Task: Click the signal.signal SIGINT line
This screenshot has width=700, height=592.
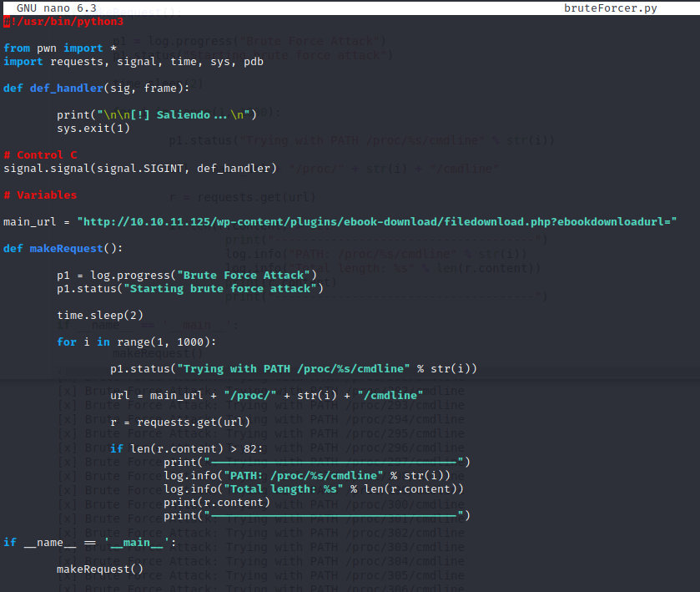Action: coord(140,169)
